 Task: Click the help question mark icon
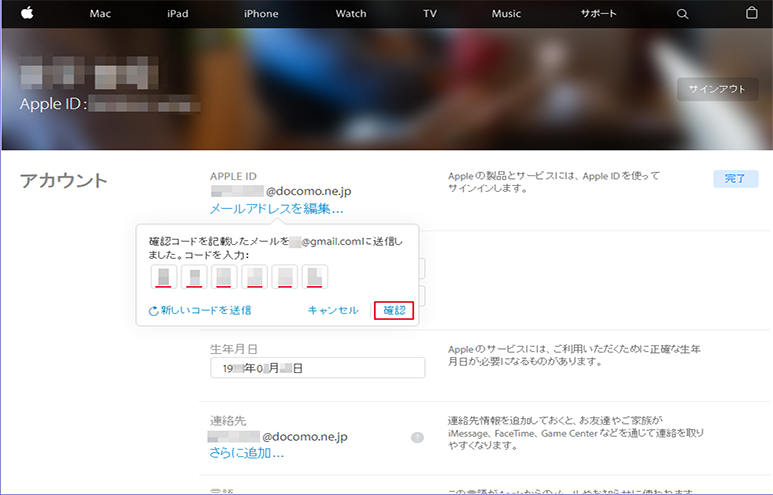(x=417, y=438)
